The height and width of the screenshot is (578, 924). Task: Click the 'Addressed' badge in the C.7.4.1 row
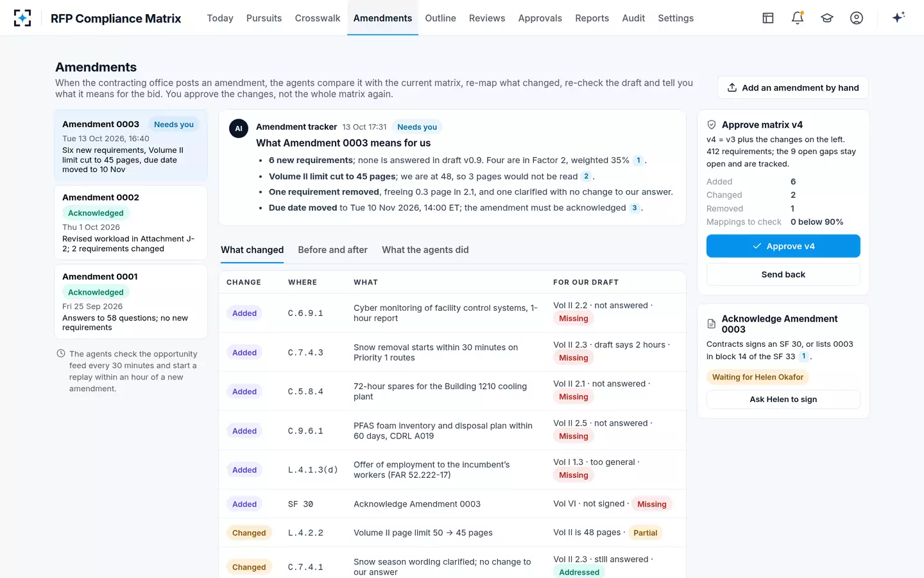(x=579, y=572)
